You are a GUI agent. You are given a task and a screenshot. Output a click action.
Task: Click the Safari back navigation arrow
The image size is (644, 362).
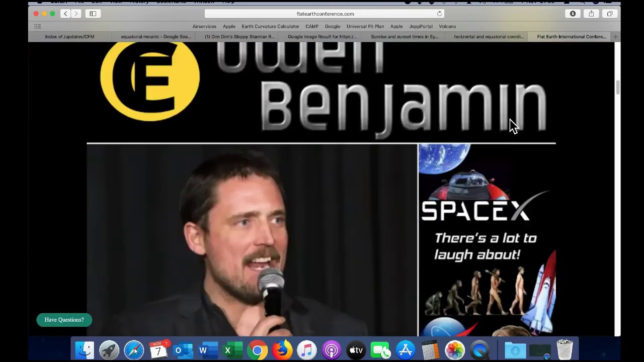[65, 14]
